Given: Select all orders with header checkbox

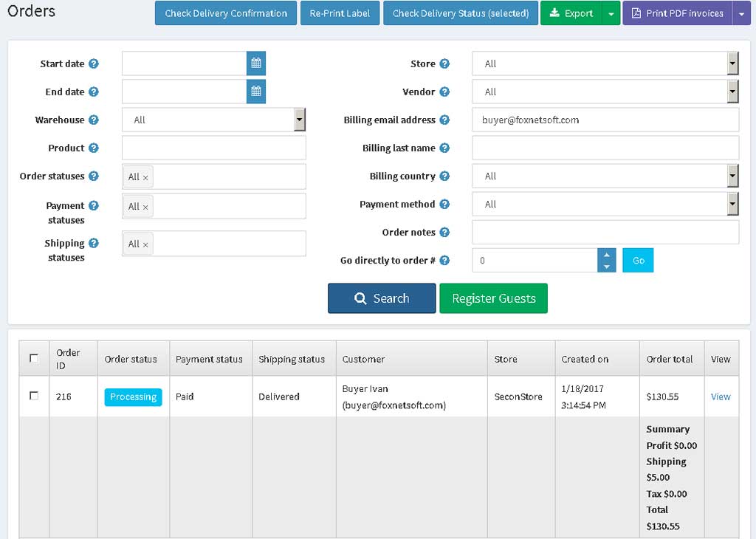Looking at the screenshot, I should point(34,358).
